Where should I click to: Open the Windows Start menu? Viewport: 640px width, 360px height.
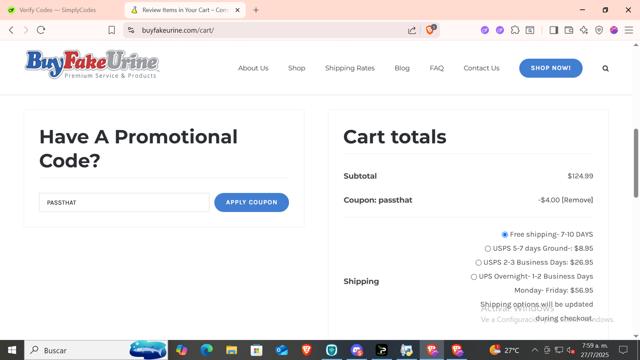(x=12, y=350)
